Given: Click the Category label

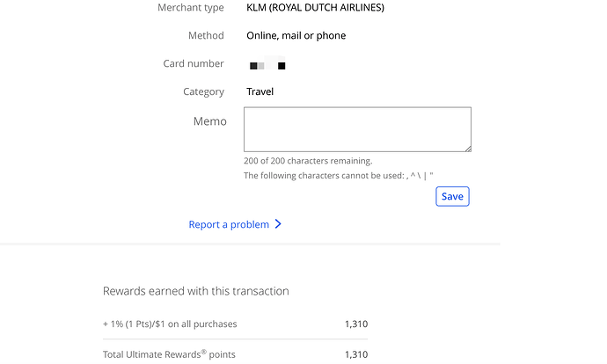Looking at the screenshot, I should 203,91.
